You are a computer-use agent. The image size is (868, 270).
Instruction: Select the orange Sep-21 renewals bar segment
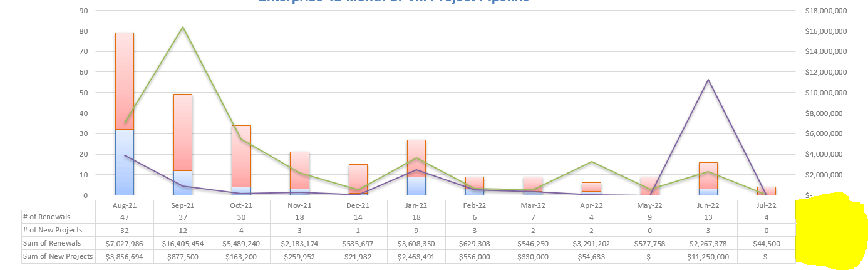coord(183,132)
